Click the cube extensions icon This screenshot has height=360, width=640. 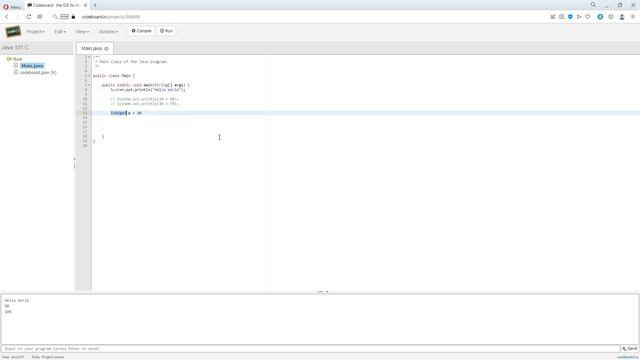coord(611,17)
